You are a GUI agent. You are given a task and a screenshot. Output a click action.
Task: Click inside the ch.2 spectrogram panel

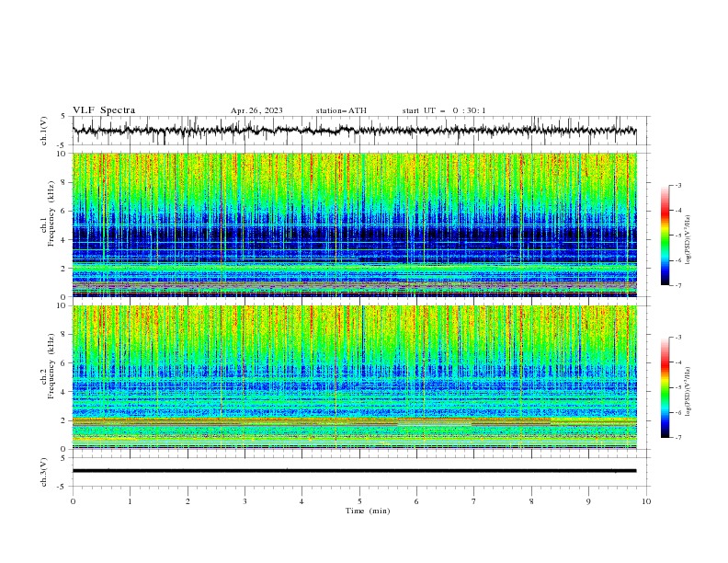(354, 377)
